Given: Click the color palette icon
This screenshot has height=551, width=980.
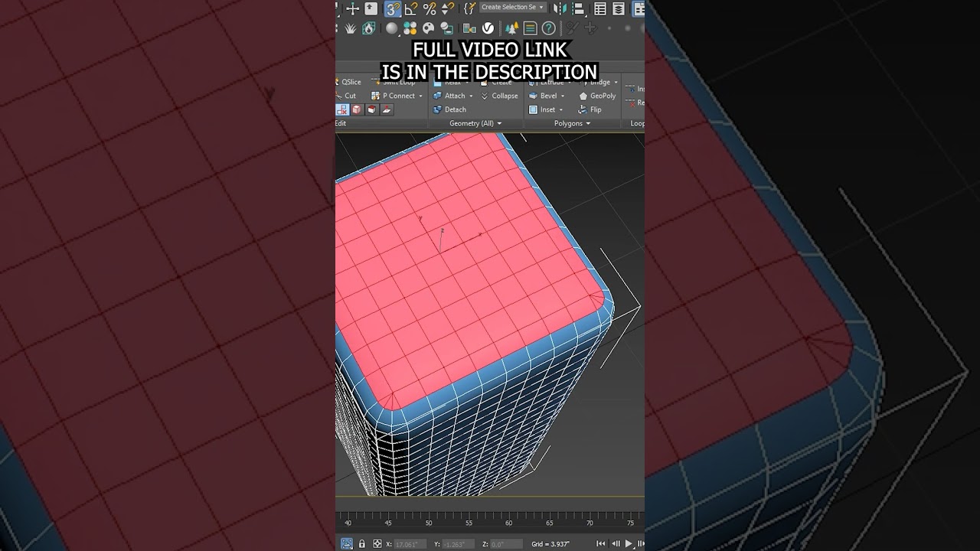Looking at the screenshot, I should (x=428, y=28).
